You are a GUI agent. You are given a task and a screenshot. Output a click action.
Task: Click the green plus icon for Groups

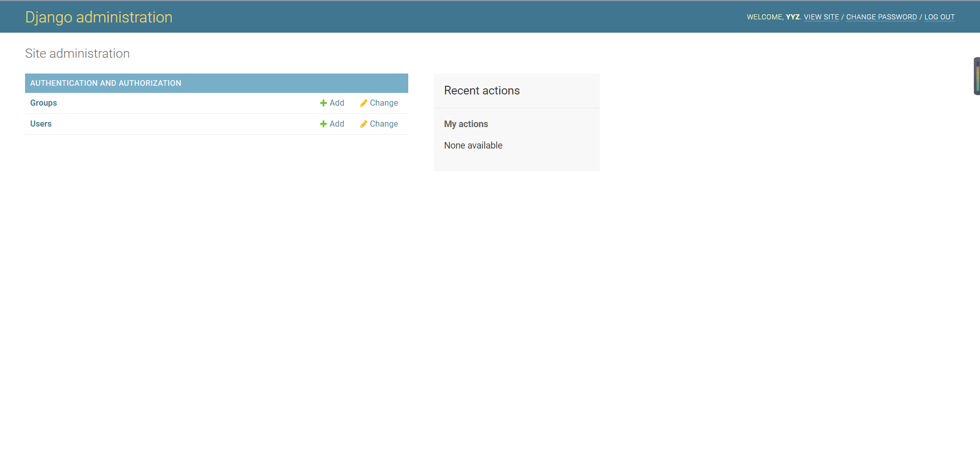coord(323,103)
